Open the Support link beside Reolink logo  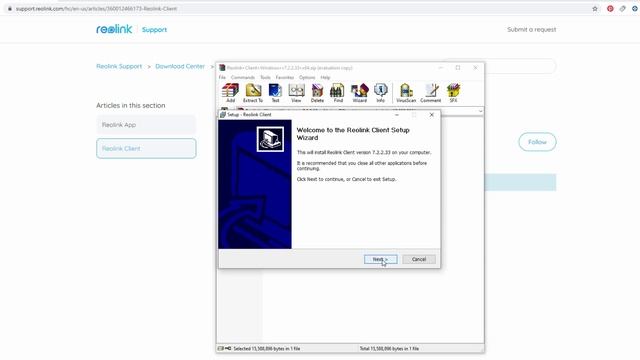(x=154, y=29)
